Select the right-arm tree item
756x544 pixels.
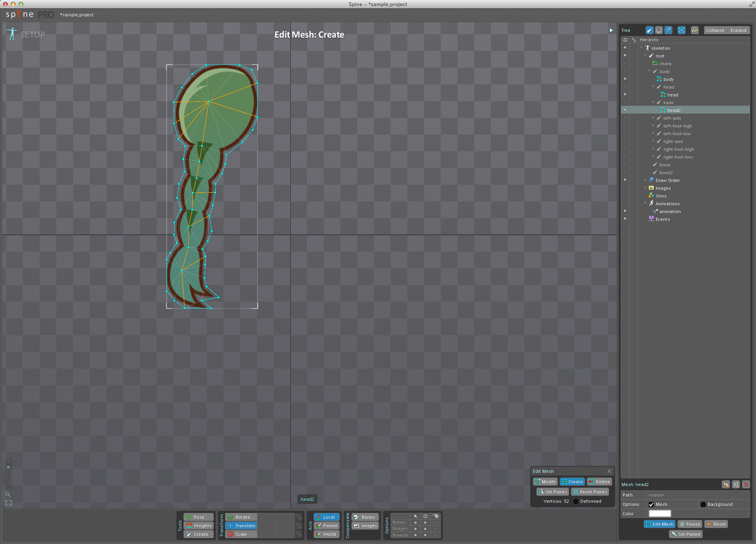(x=673, y=142)
